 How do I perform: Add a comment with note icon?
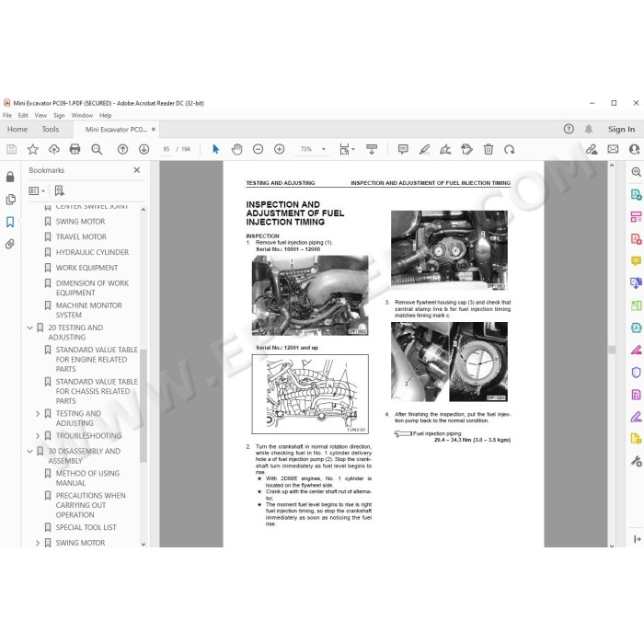click(403, 149)
